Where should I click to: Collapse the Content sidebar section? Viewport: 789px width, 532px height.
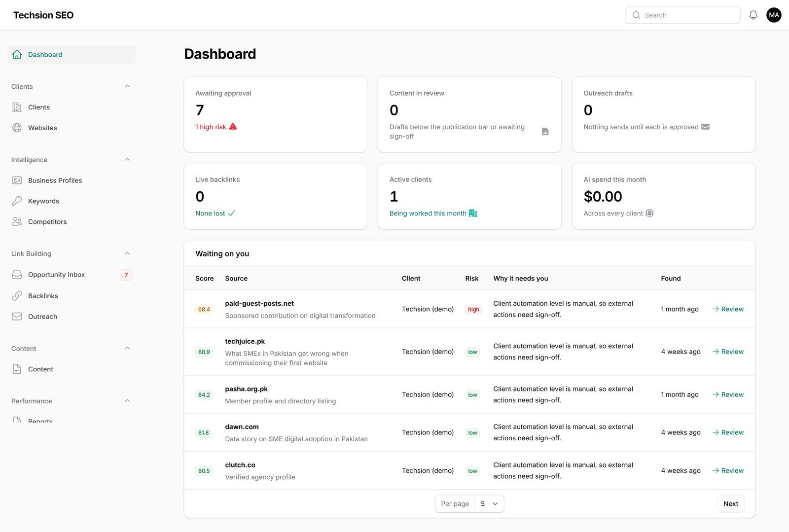coord(127,348)
